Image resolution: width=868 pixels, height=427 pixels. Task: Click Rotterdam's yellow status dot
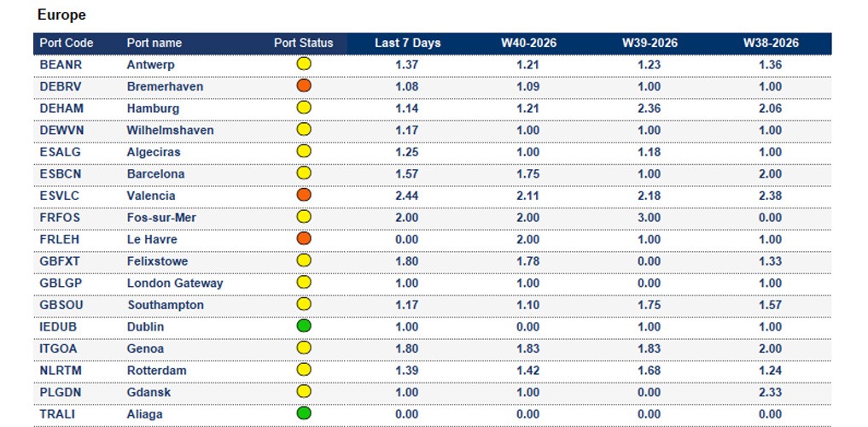pos(304,370)
